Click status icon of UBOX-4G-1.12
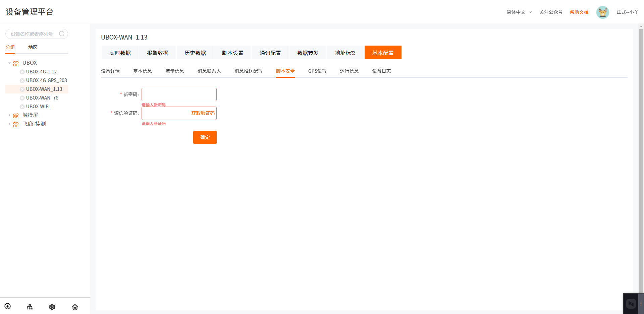644x314 pixels. coord(22,72)
